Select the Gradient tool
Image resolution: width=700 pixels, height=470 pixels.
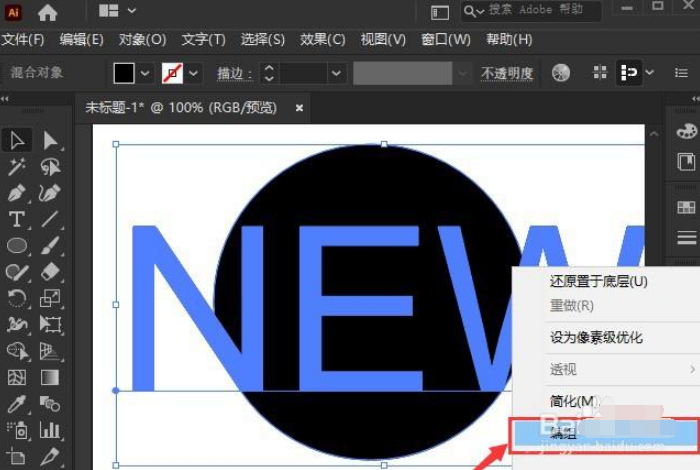(x=50, y=378)
